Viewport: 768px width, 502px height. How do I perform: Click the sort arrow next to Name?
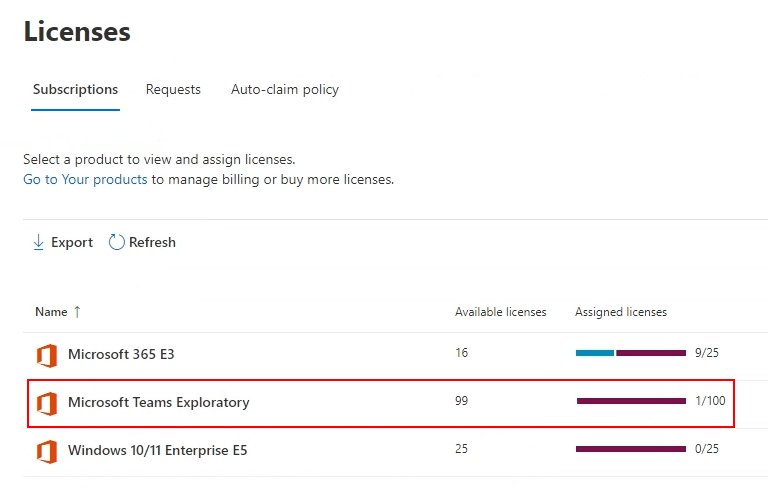(77, 312)
